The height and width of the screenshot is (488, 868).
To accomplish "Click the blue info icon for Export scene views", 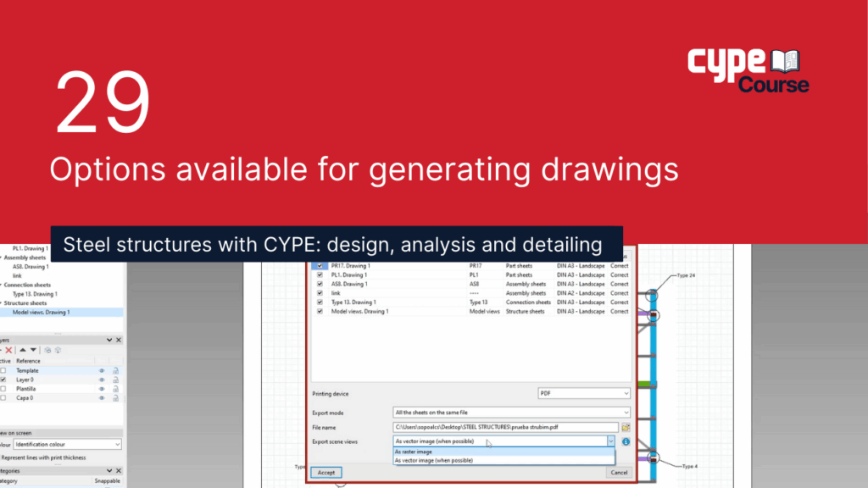I will click(626, 441).
